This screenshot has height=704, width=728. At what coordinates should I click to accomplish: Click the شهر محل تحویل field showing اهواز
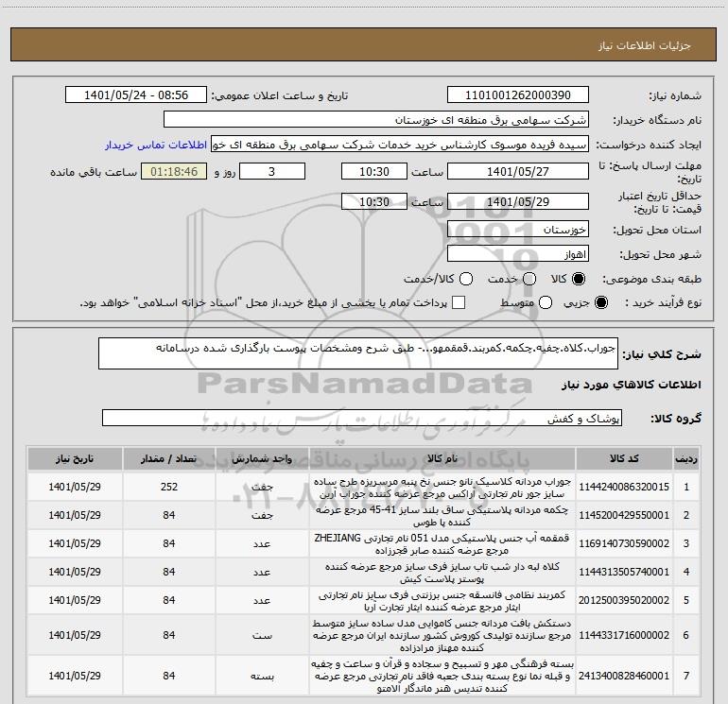tap(517, 254)
